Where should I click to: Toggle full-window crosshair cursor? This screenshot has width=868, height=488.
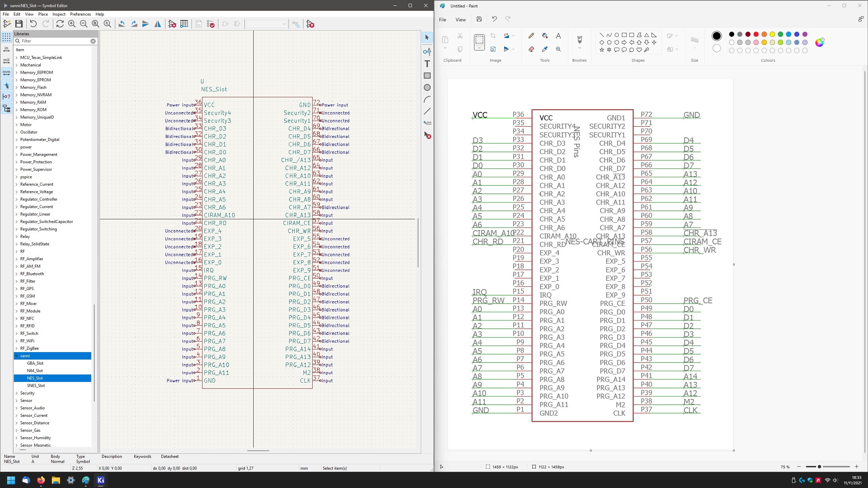pyautogui.click(x=6, y=85)
